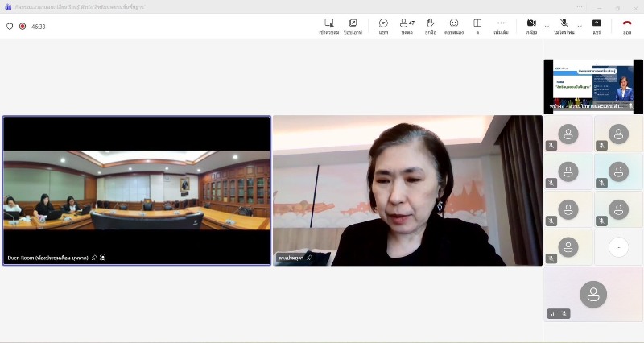
Task: Click the Share screen icon
Action: (597, 23)
